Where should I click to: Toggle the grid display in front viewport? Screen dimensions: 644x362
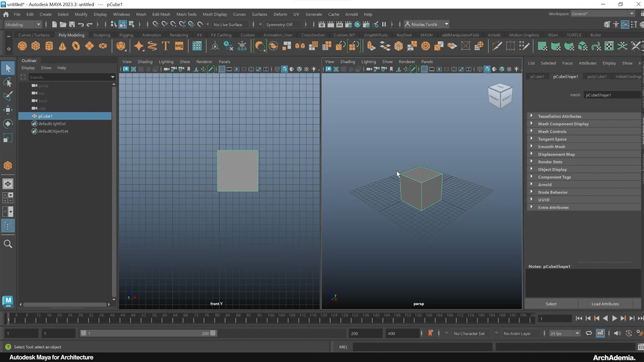pos(222,69)
